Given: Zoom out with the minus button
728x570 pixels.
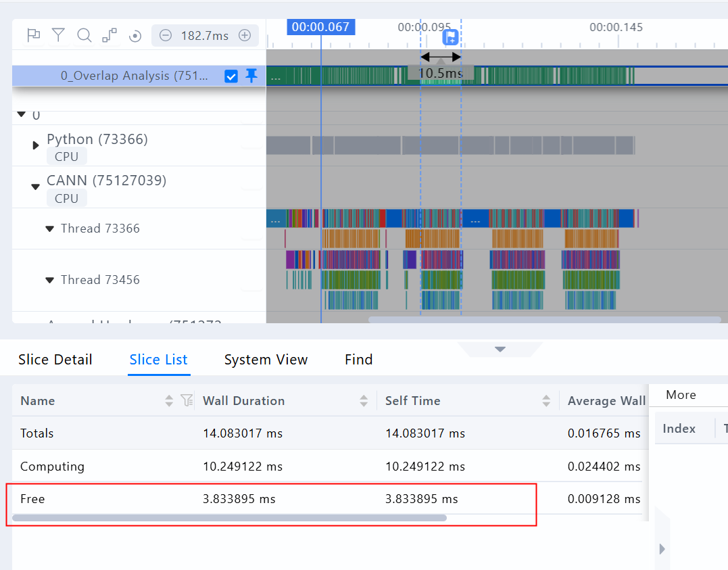Looking at the screenshot, I should coord(166,35).
